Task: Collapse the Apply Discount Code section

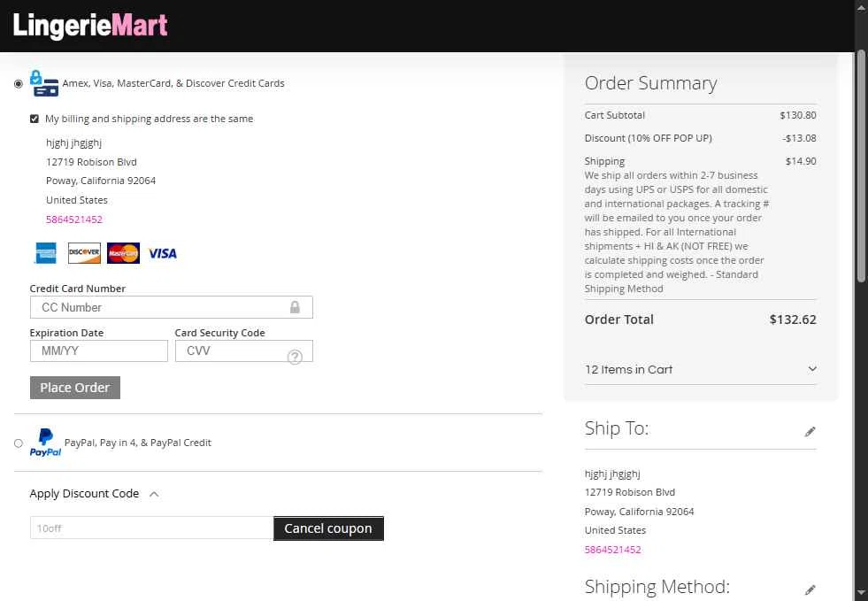Action: pyautogui.click(x=155, y=494)
